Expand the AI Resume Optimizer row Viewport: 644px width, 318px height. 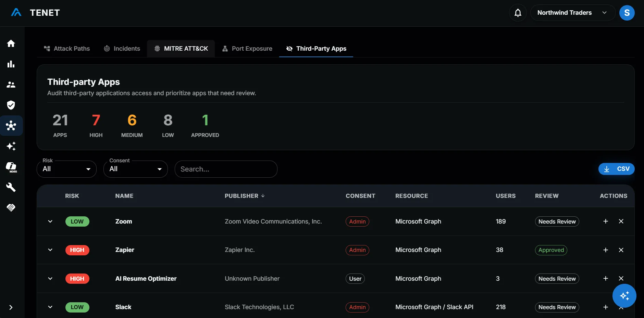50,279
